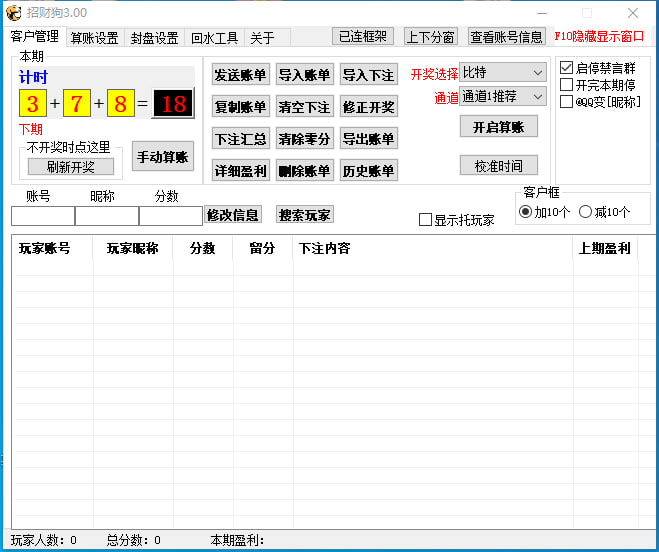Start calculation with 开启算账 button
This screenshot has height=552, width=659.
pyautogui.click(x=498, y=127)
